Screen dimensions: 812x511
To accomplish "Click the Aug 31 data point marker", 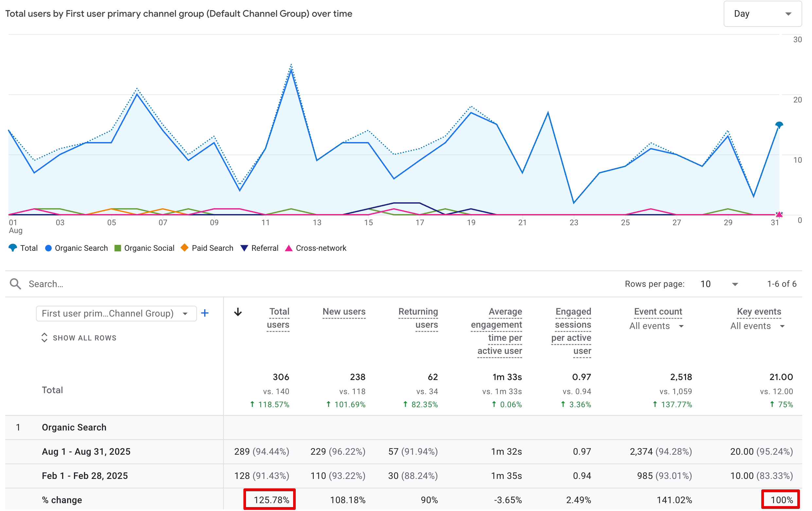I will pyautogui.click(x=779, y=125).
